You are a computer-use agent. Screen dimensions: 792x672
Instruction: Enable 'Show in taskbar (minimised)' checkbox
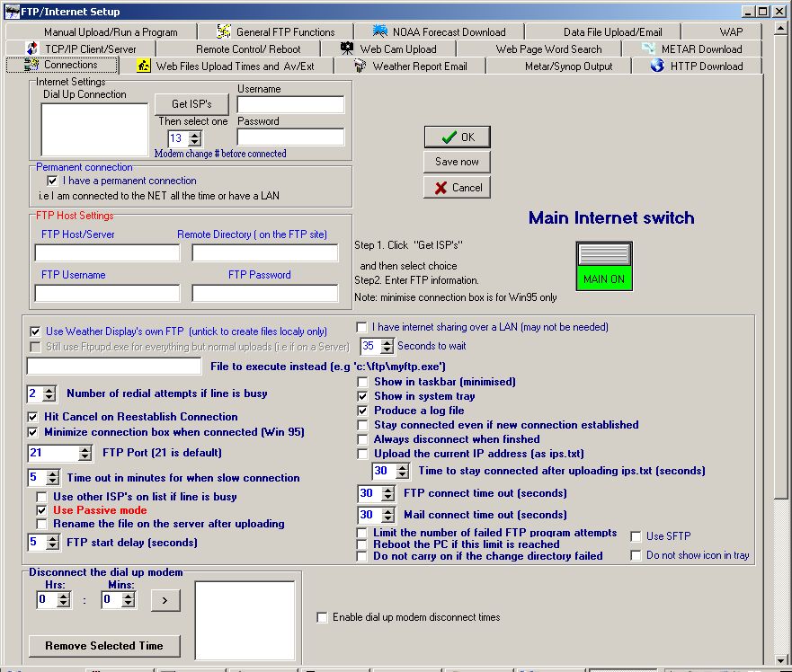point(362,382)
